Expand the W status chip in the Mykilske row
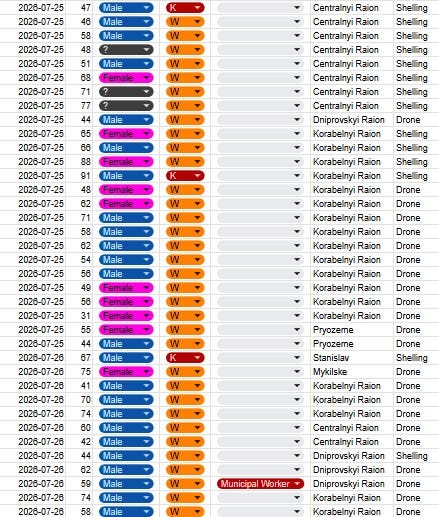This screenshot has width=439, height=517. click(x=185, y=372)
